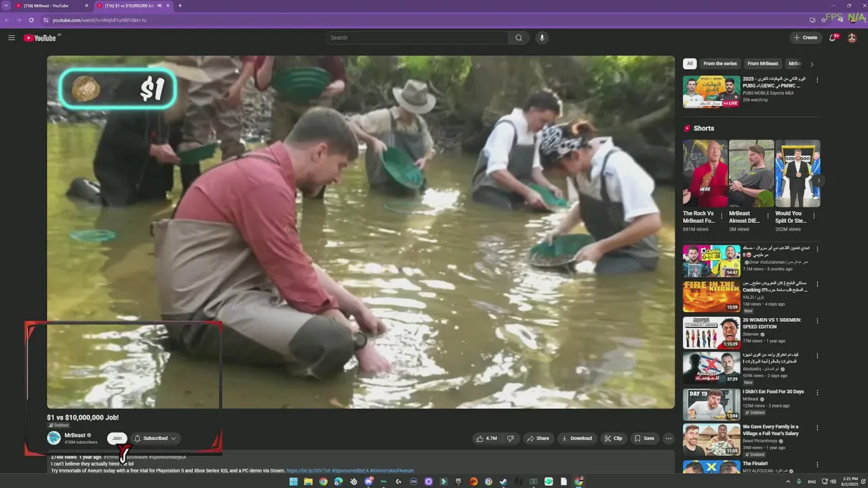This screenshot has width=868, height=488.
Task: Click browser back arrow
Action: [x=7, y=20]
